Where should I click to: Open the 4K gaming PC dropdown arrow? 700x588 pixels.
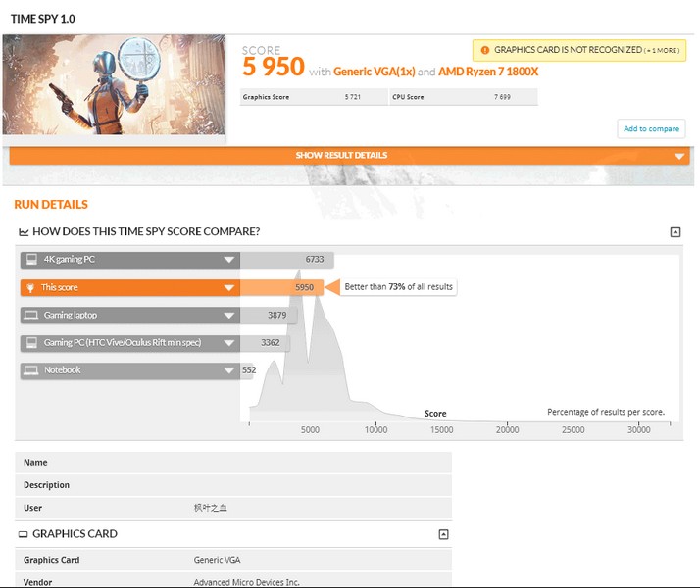[229, 260]
